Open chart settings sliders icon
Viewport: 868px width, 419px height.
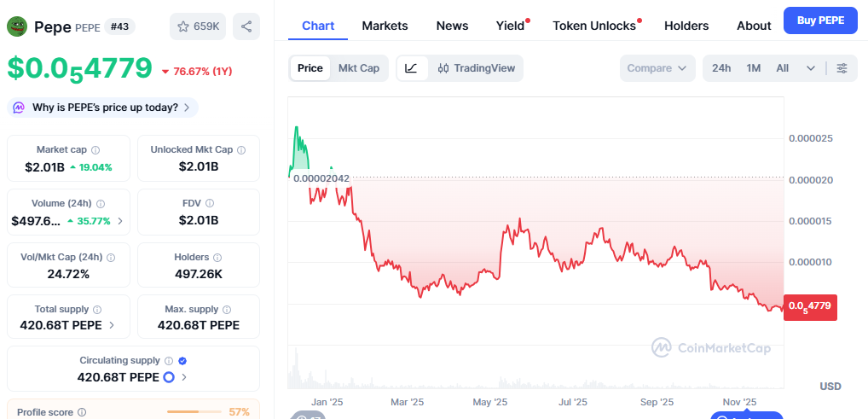(x=842, y=68)
